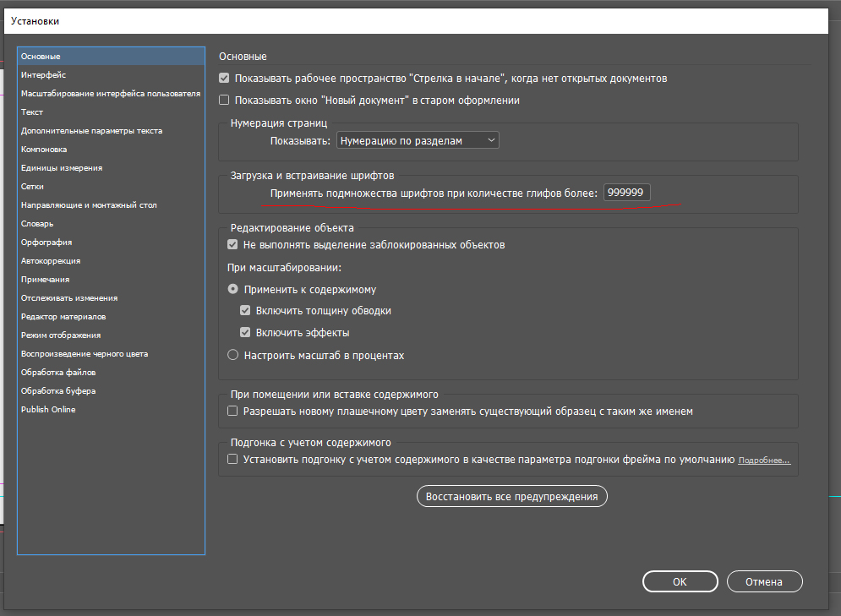The height and width of the screenshot is (616, 841).
Task: Select the Применить к содержимому radio button
Action: [x=232, y=289]
